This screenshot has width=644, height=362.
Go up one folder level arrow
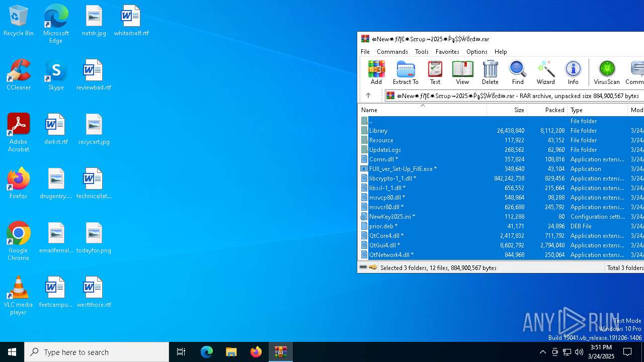click(368, 96)
